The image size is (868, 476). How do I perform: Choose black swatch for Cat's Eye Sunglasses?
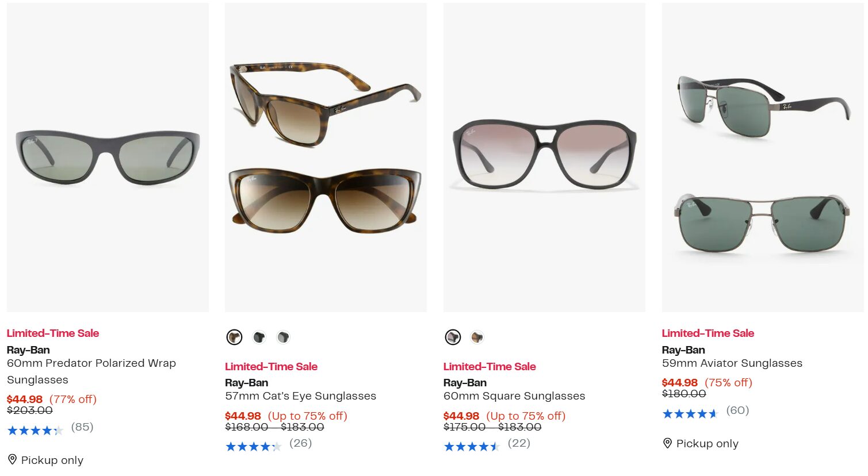coord(259,337)
